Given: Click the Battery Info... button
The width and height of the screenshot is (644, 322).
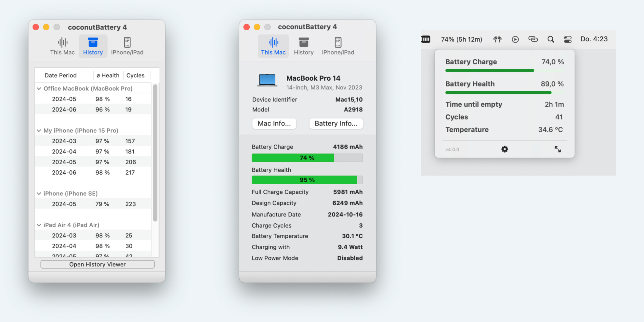Looking at the screenshot, I should point(336,124).
